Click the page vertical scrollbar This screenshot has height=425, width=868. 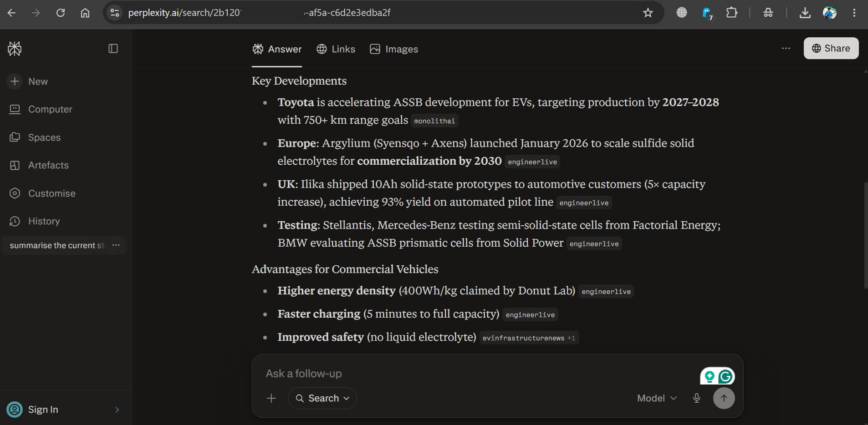click(x=865, y=235)
